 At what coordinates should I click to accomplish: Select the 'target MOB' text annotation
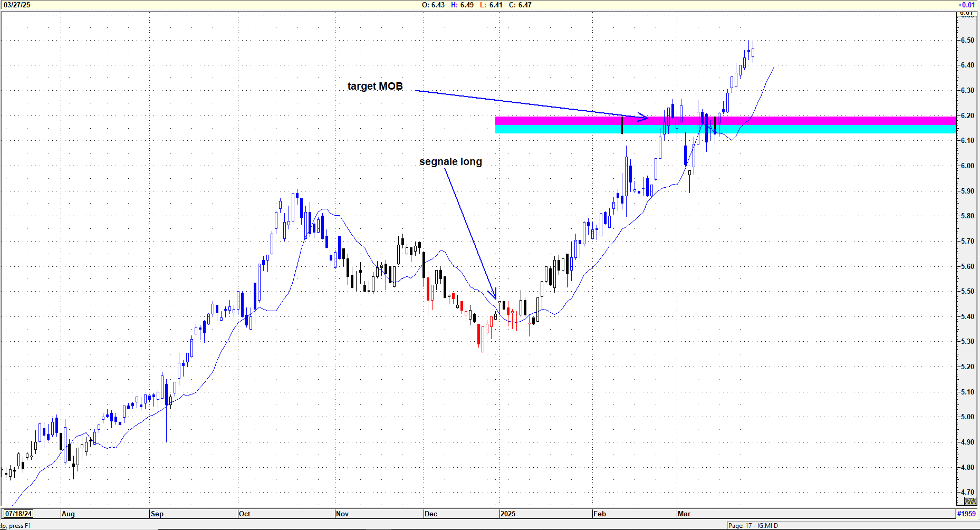pos(374,86)
